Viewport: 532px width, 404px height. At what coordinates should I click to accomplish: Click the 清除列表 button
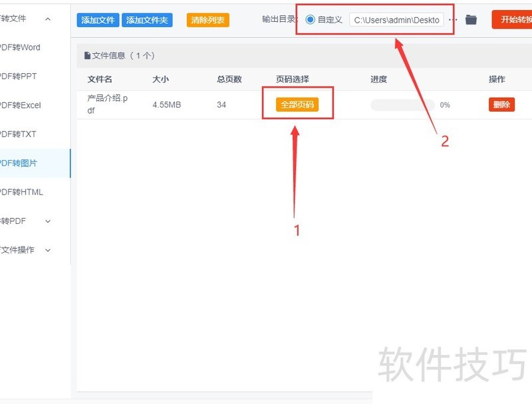pos(207,20)
